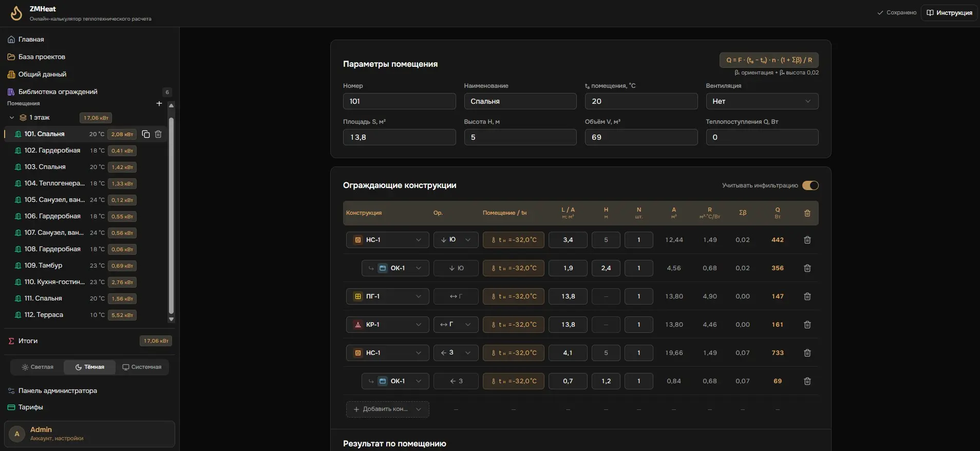Screen dimensions: 980x451
Task: Click the heat loss formula badge
Action: pyautogui.click(x=769, y=60)
